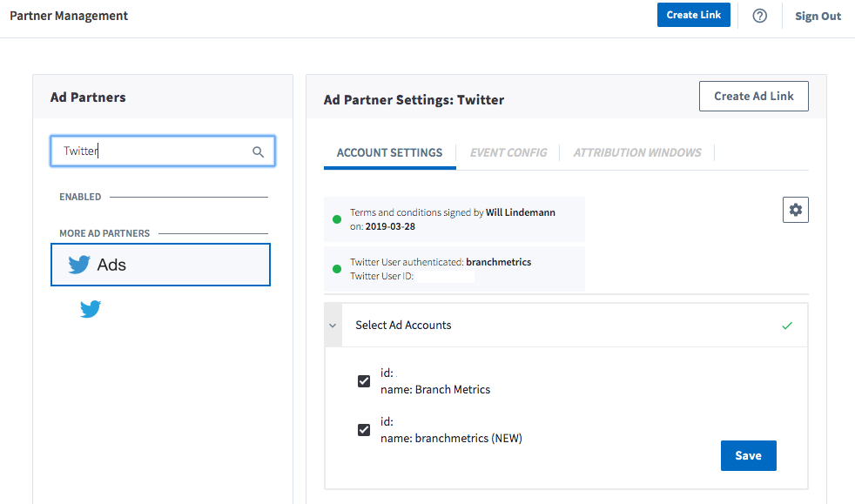Click the standalone Twitter bird icon
Screen dimensions: 855x504
point(91,309)
